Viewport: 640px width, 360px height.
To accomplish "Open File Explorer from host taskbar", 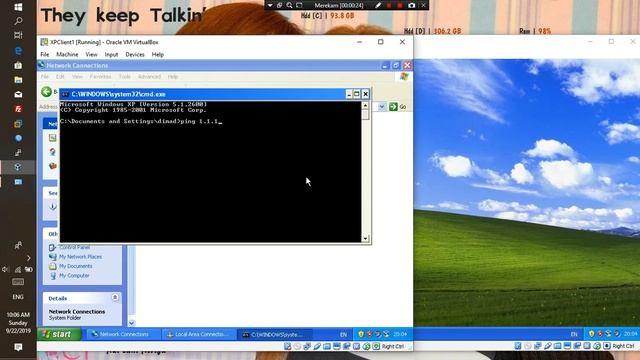I will pyautogui.click(x=18, y=80).
